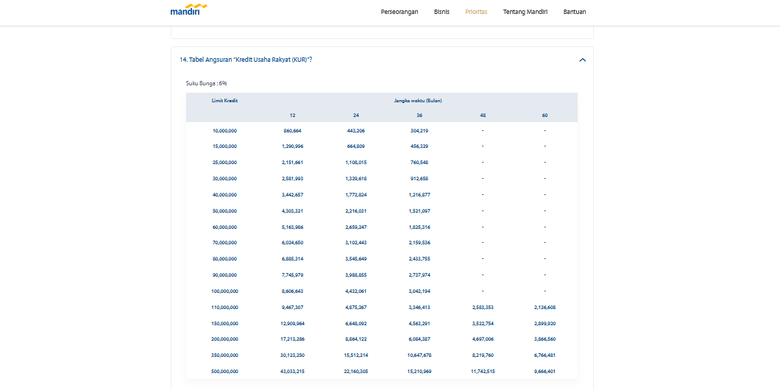Click the 50,000,000 credit limit cell
This screenshot has height=390, width=780.
(225, 211)
